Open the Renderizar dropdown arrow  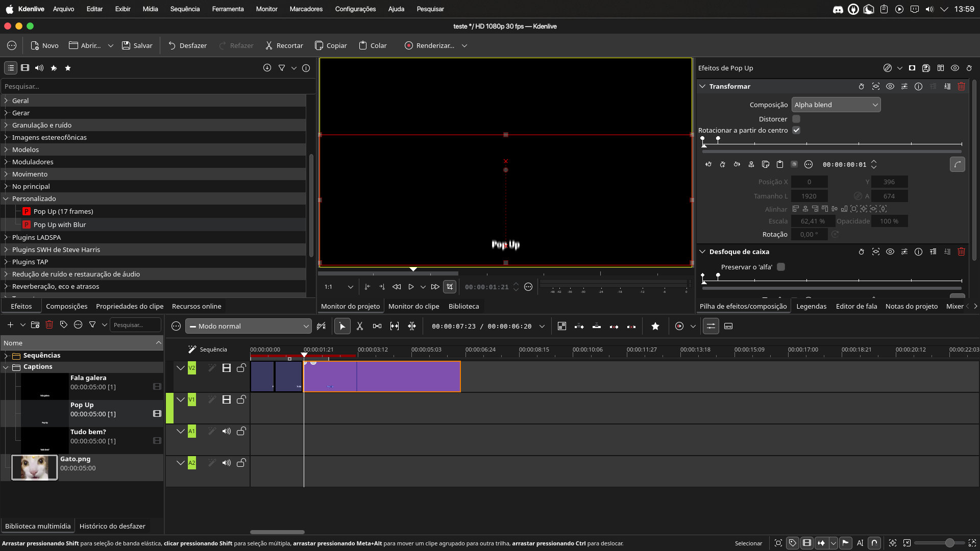(x=464, y=45)
